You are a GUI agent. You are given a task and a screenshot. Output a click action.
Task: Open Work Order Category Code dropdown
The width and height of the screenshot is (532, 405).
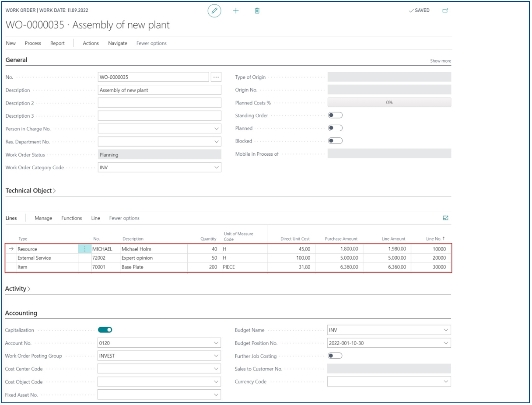217,168
